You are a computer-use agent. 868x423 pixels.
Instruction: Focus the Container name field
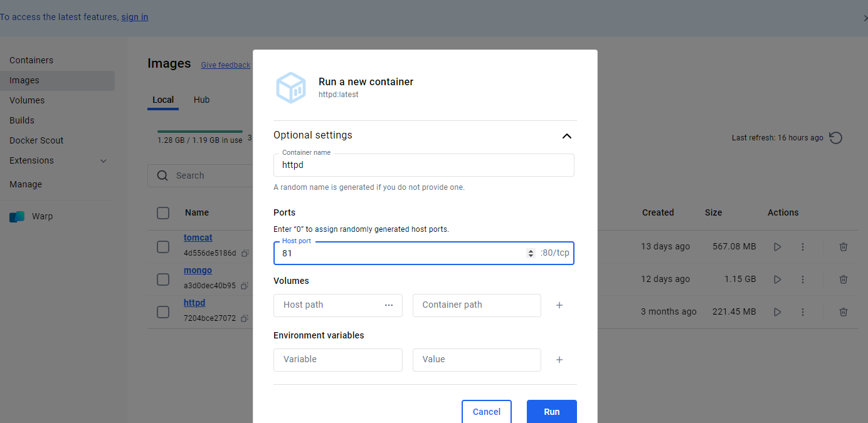pyautogui.click(x=424, y=165)
